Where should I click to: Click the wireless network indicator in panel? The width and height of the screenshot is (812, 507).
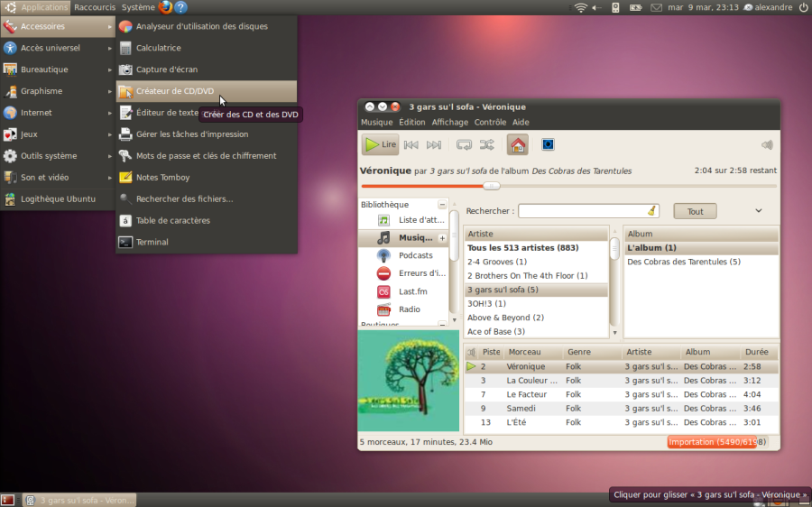pyautogui.click(x=581, y=7)
